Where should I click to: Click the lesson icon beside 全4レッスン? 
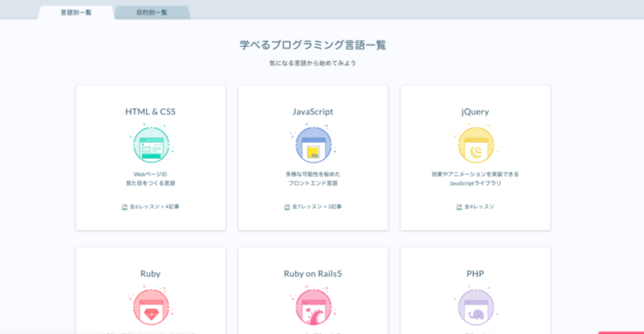click(459, 207)
